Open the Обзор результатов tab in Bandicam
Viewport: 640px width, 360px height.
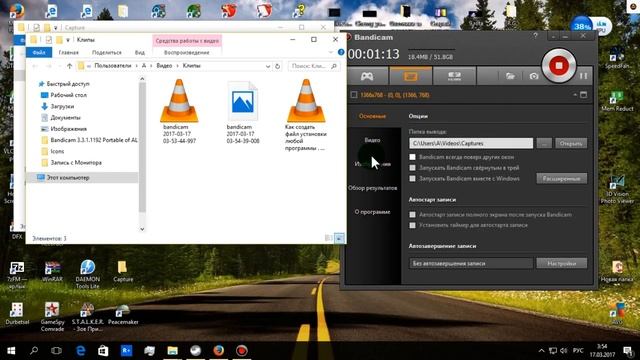pos(372,188)
